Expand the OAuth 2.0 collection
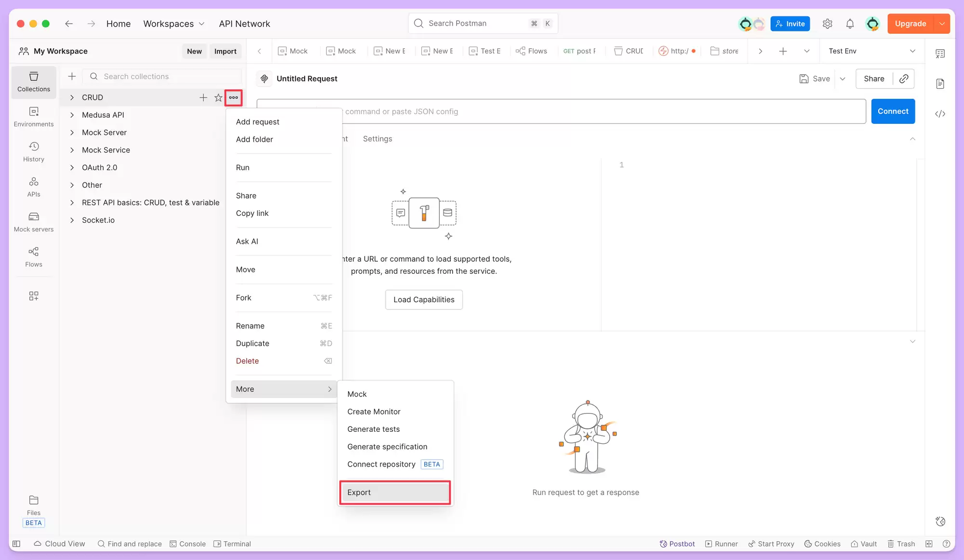The image size is (964, 560). [72, 168]
